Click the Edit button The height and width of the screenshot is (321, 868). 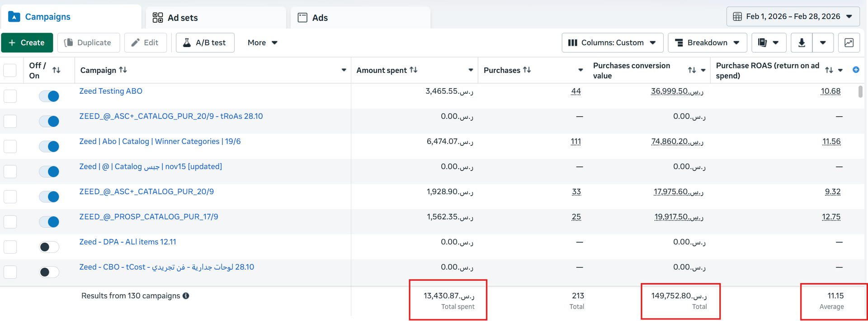coord(146,43)
